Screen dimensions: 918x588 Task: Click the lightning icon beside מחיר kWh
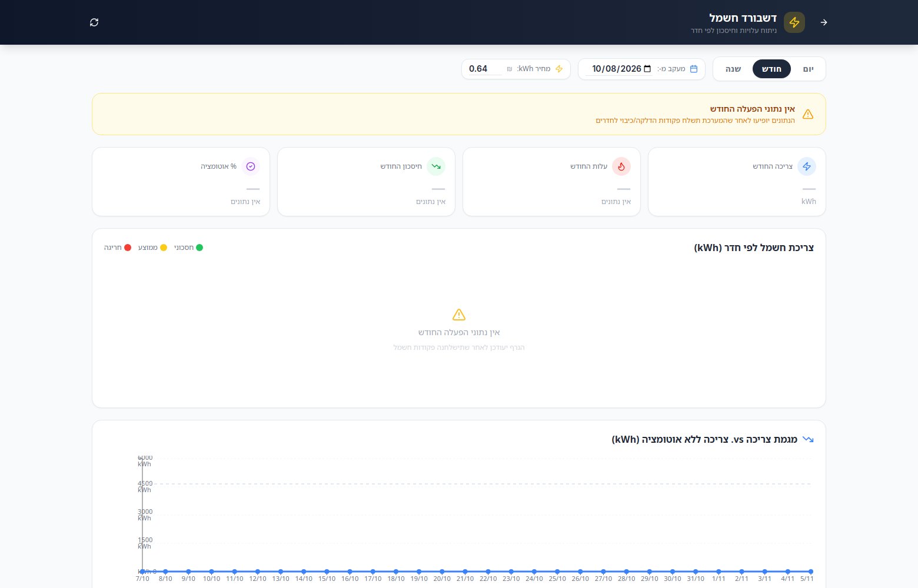559,69
